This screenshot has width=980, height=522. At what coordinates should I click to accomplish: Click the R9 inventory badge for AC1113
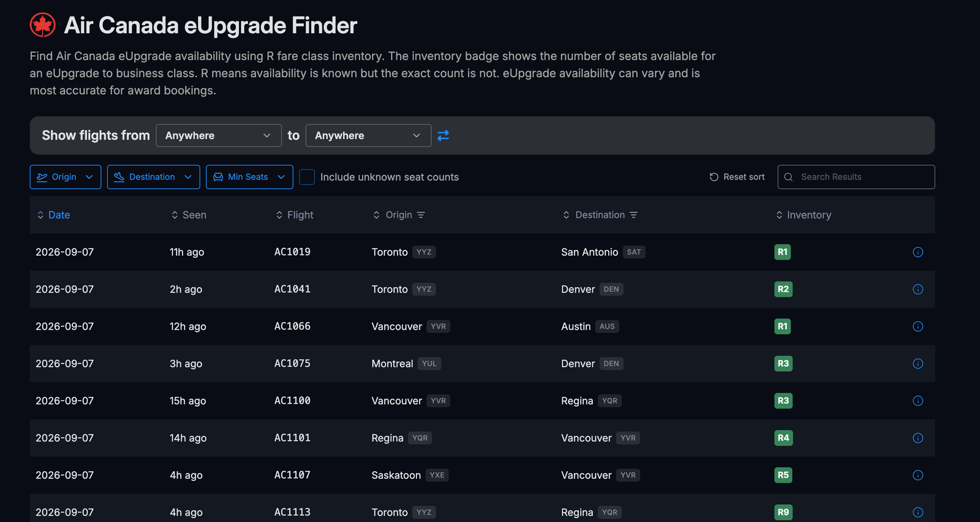click(783, 512)
